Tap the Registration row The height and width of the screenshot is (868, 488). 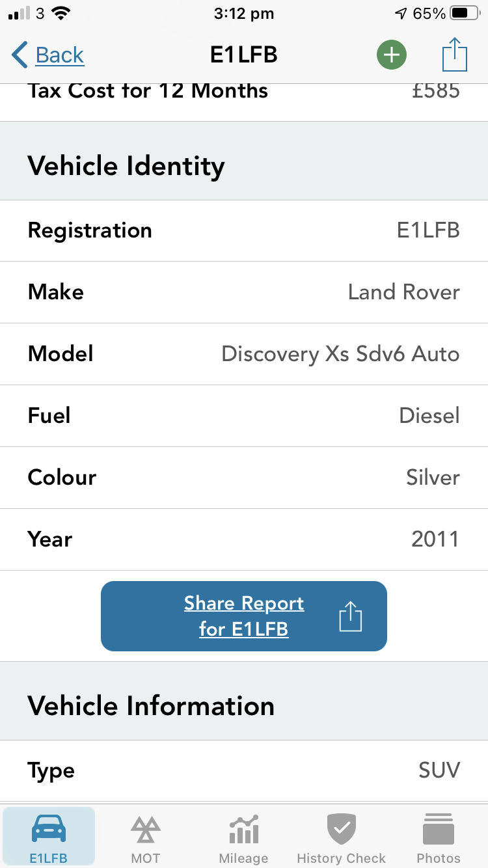pos(244,230)
